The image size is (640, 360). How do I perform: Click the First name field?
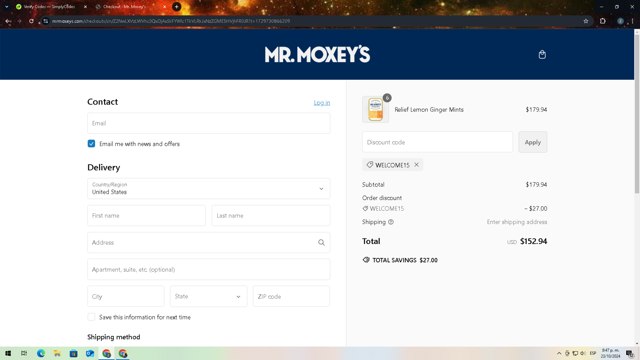pos(146,216)
